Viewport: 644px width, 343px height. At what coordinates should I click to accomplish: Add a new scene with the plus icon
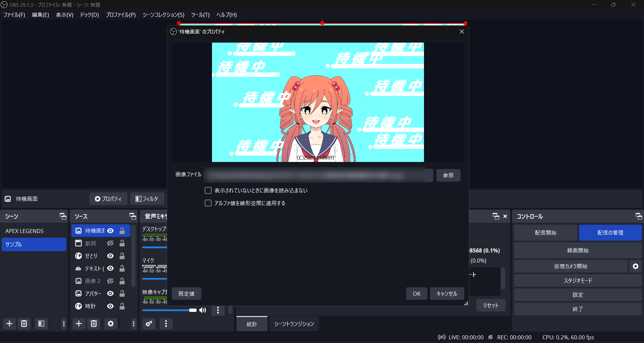pyautogui.click(x=9, y=324)
